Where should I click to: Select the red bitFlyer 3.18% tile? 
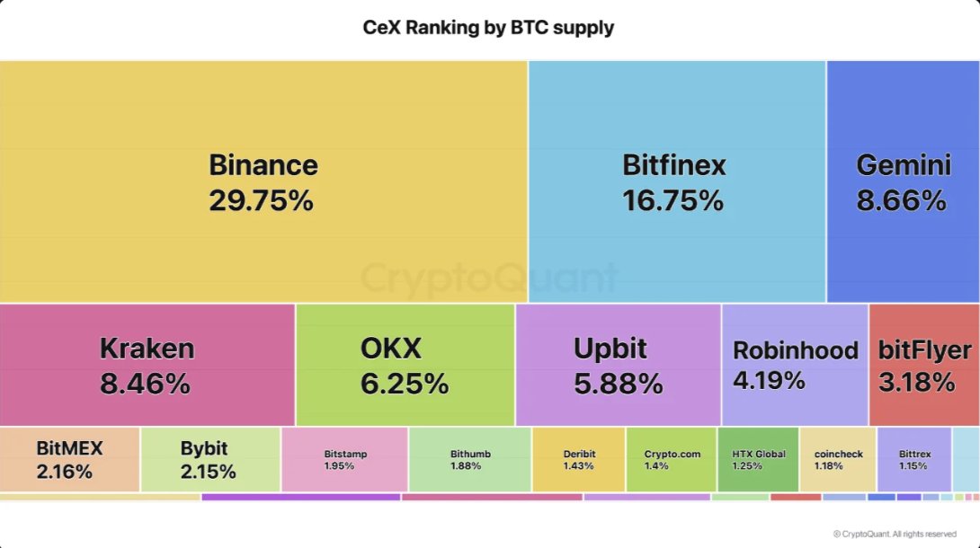pyautogui.click(x=924, y=365)
